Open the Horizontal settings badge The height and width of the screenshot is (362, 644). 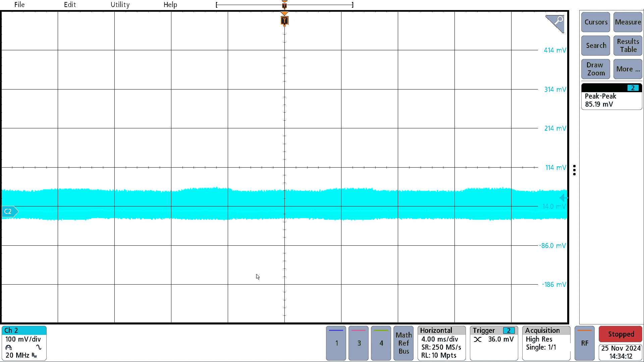click(442, 343)
